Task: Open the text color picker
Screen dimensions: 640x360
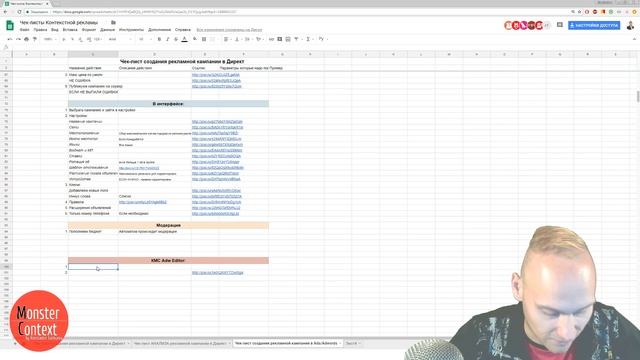Action: [184, 39]
